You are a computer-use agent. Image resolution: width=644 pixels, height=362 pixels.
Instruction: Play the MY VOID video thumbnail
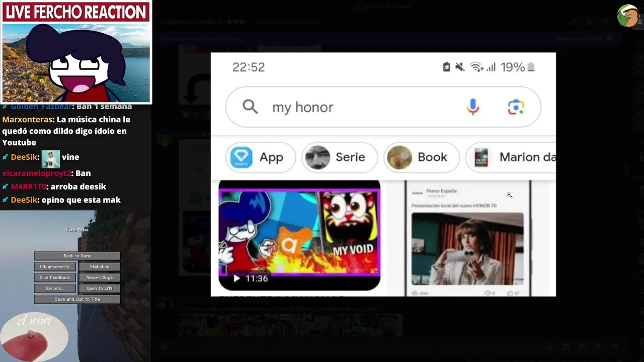[x=299, y=235]
